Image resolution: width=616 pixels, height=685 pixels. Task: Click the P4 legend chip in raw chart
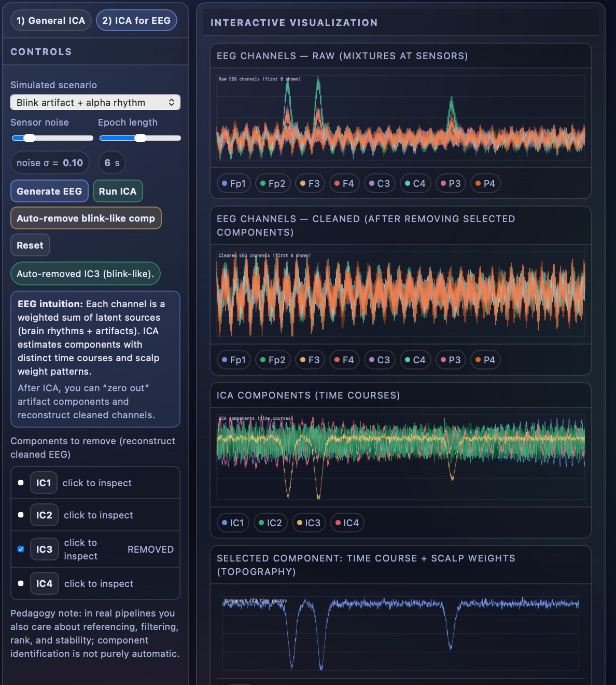click(x=485, y=184)
